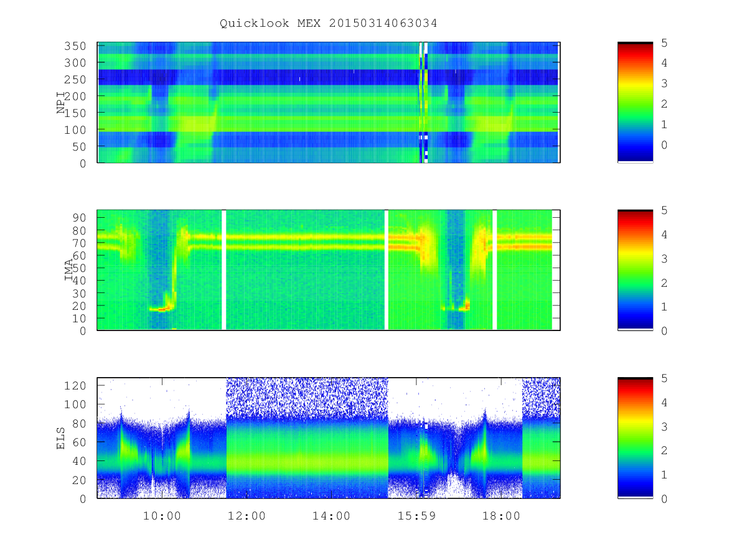Click the 10:00 time tick label
Viewport: 747px width, 560px height.
click(x=162, y=516)
